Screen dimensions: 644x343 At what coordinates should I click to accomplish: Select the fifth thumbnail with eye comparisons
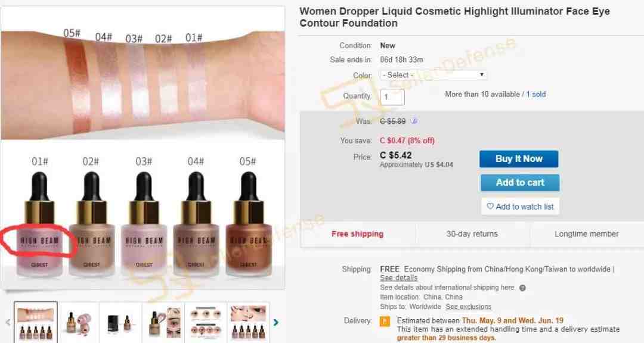pos(206,323)
